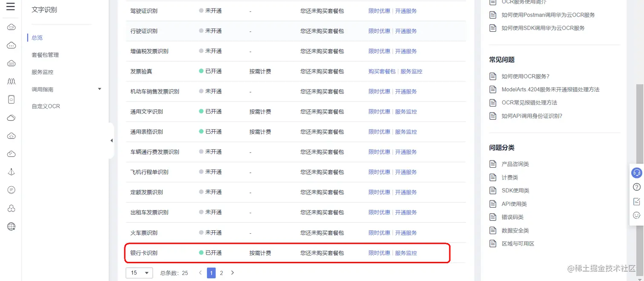
Task: Click the three linked circles sidebar icon
Action: click(x=11, y=209)
